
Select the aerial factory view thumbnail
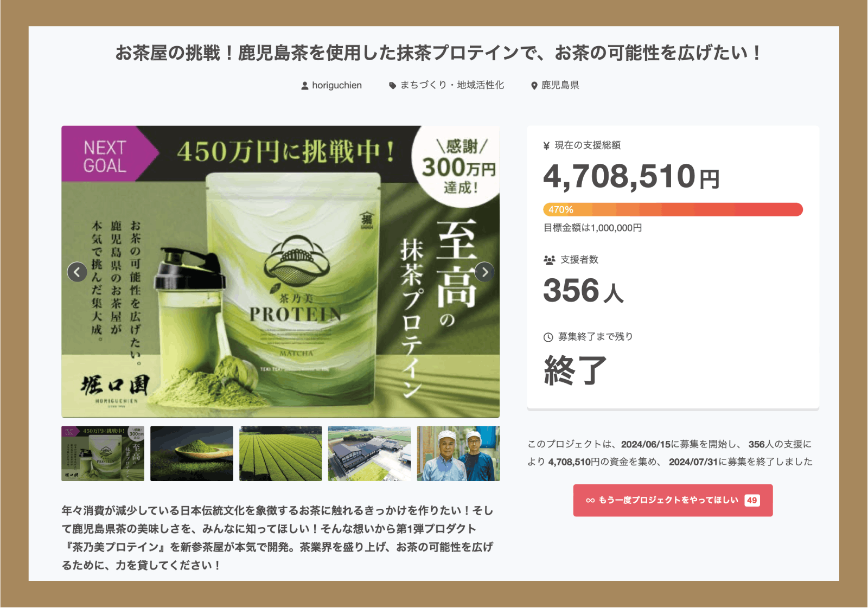click(x=369, y=453)
